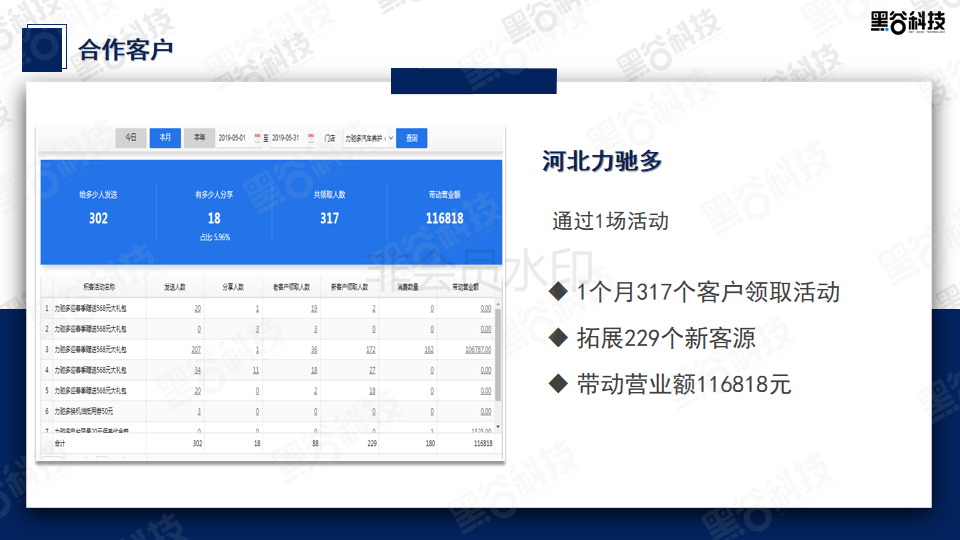The image size is (960, 540).
Task: Click the 88 total in the 合计 row
Action: click(x=315, y=443)
